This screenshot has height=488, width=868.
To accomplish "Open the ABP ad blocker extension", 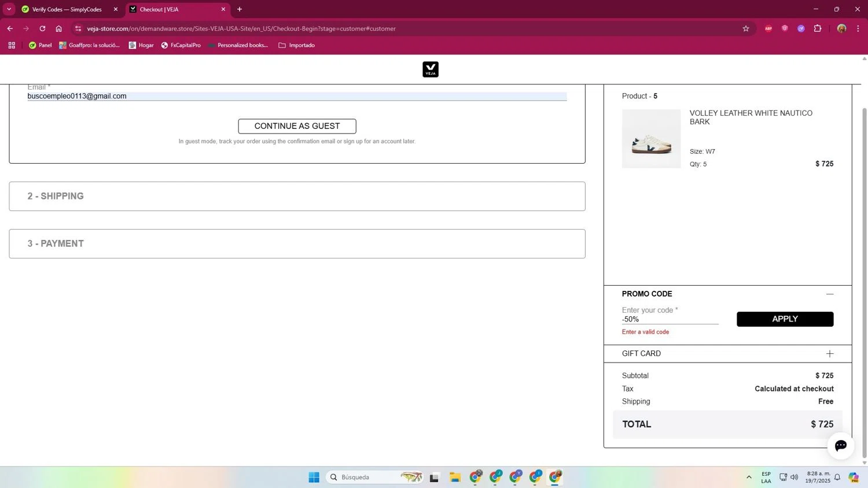I will pyautogui.click(x=768, y=28).
